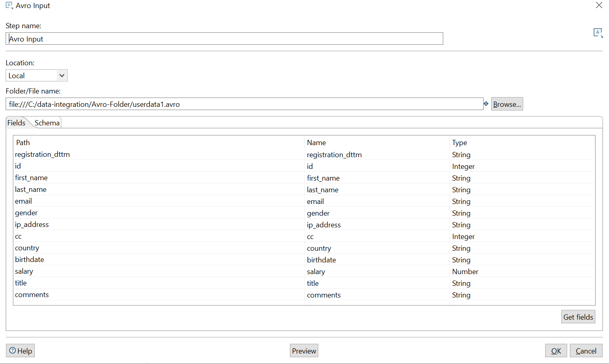Select the Fields tab

coord(16,123)
